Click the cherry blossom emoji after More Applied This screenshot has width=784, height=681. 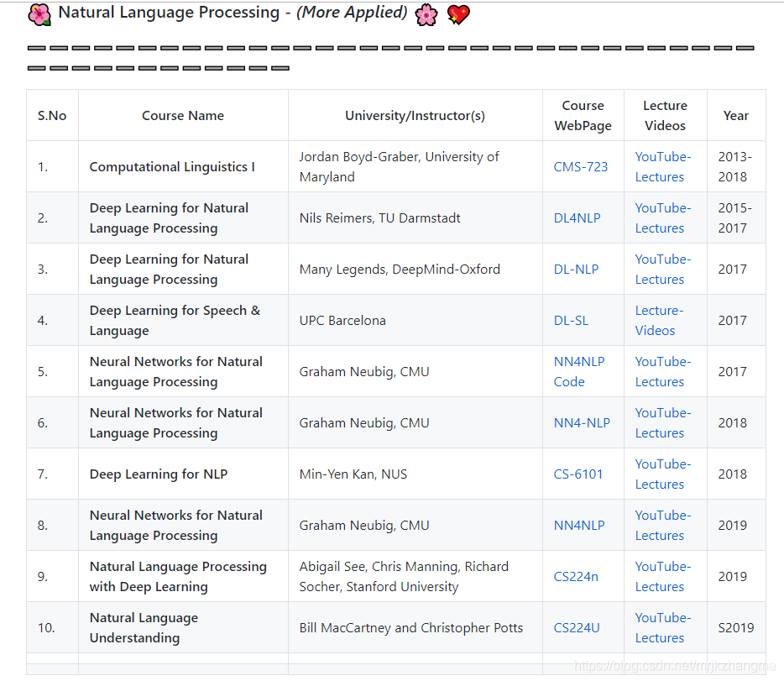tap(426, 14)
